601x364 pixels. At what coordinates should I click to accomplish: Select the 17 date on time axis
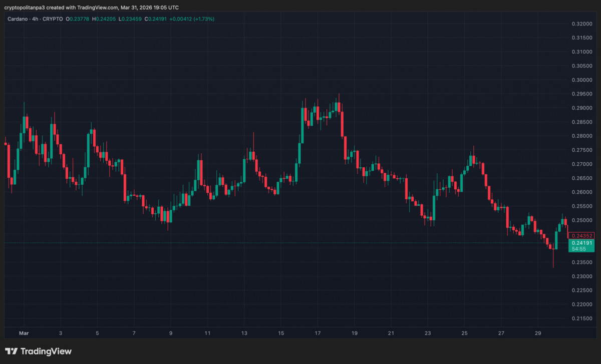pos(318,332)
